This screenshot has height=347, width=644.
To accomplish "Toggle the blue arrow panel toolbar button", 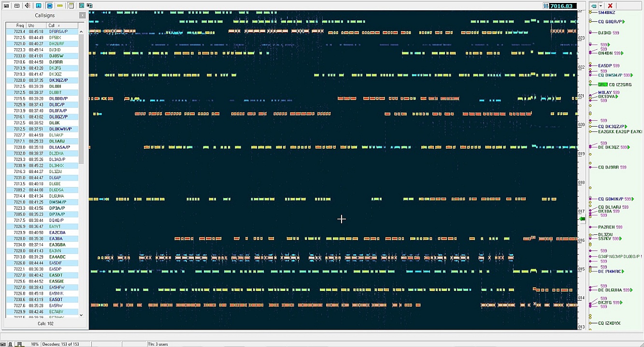I will pyautogui.click(x=39, y=6).
